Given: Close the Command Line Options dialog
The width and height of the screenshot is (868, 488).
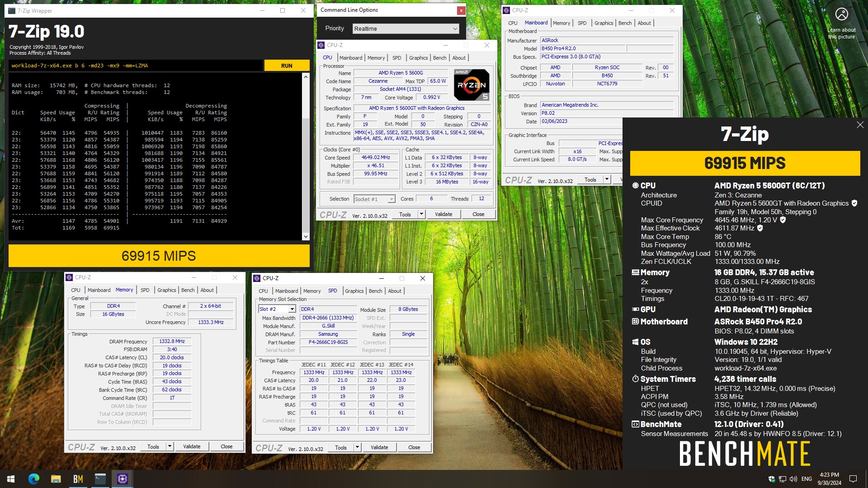Looking at the screenshot, I should point(461,10).
